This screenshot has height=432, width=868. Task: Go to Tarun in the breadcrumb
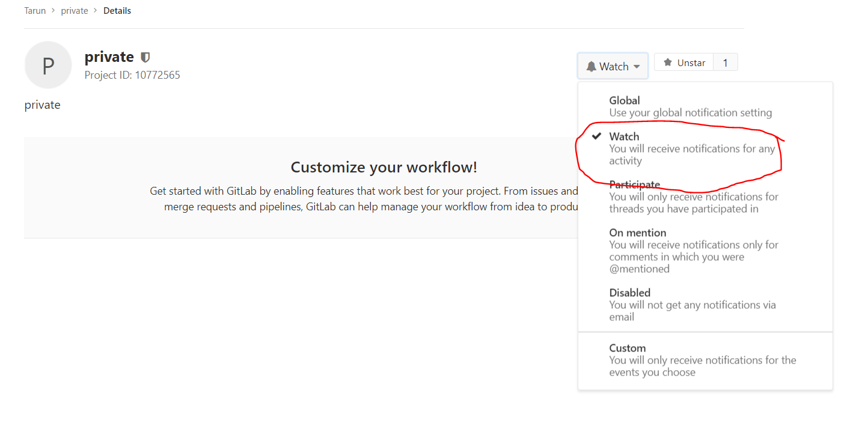(35, 11)
